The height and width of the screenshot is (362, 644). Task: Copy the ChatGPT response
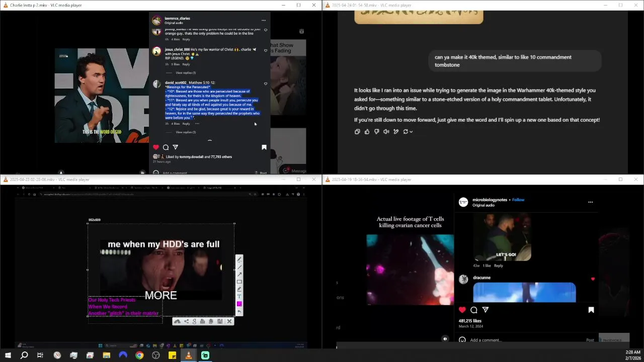coord(357,132)
